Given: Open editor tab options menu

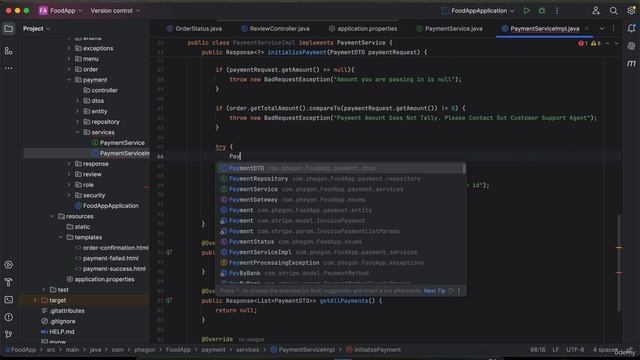Looking at the screenshot, I should (x=613, y=29).
